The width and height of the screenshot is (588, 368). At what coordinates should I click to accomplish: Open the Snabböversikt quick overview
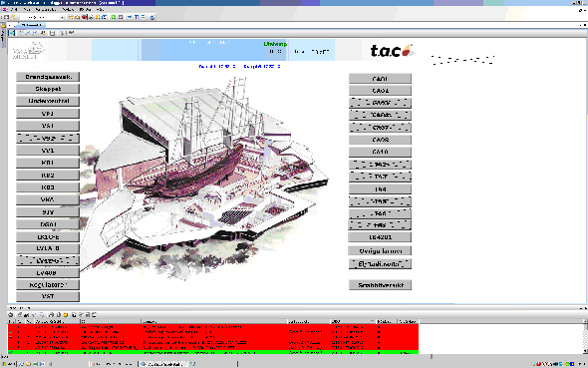380,285
